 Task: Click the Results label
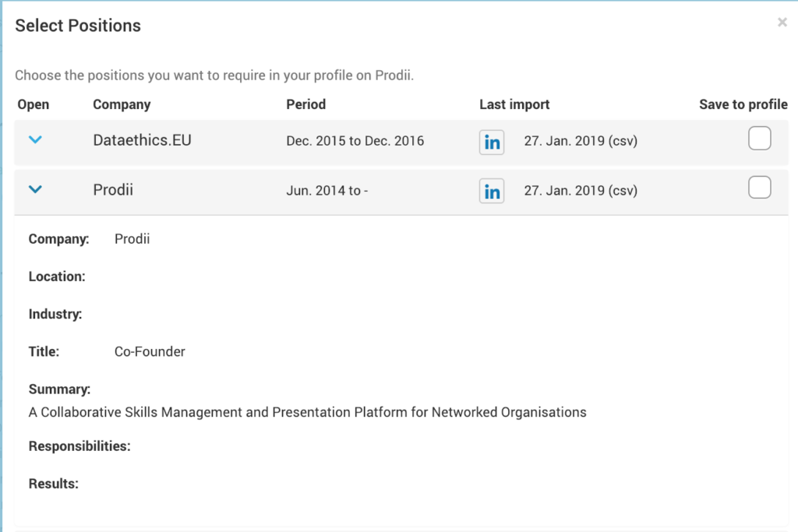[x=54, y=484]
